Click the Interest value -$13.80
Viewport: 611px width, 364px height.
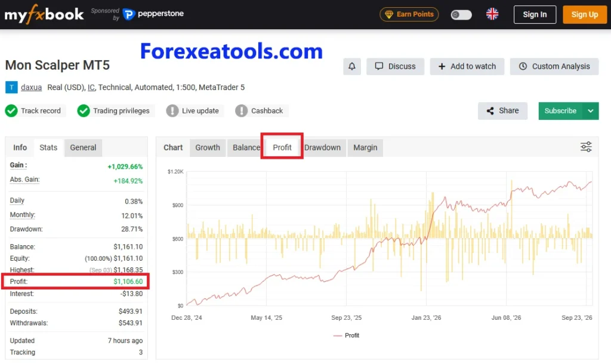pyautogui.click(x=131, y=294)
